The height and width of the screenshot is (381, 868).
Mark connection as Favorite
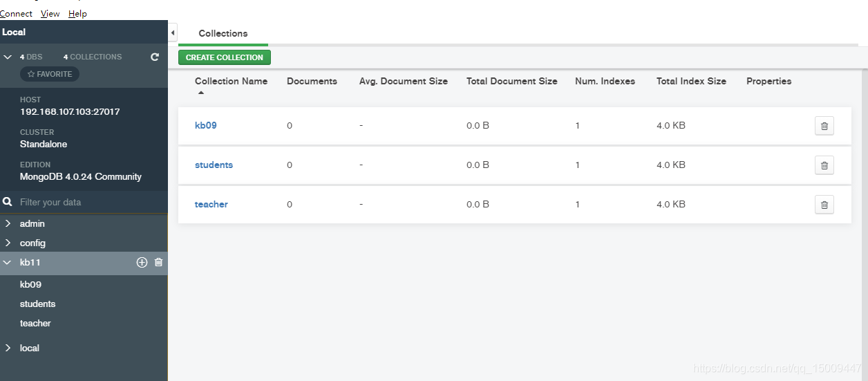pyautogui.click(x=50, y=74)
